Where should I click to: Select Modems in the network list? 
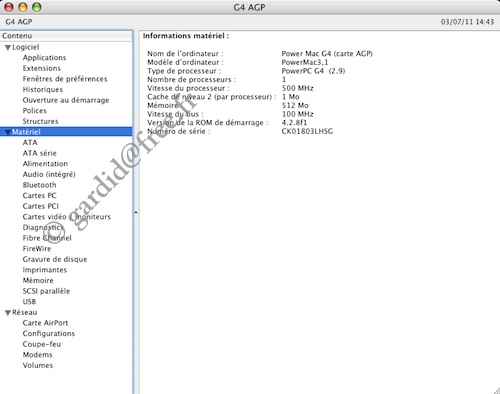pos(37,355)
